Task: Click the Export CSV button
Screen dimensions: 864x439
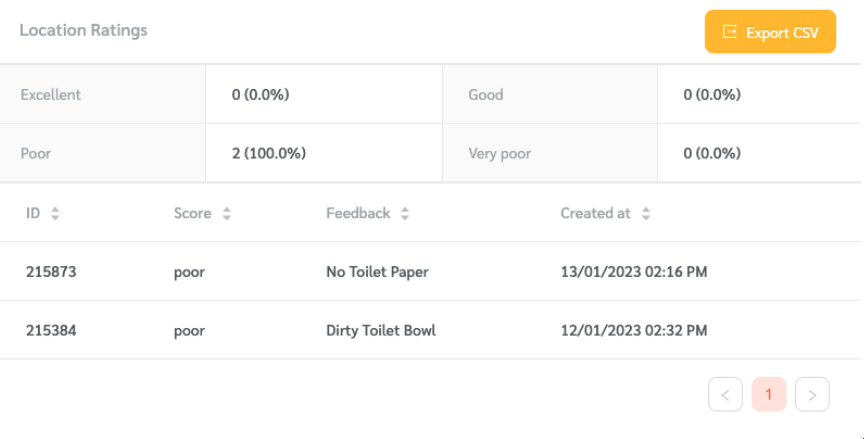Action: pyautogui.click(x=770, y=32)
